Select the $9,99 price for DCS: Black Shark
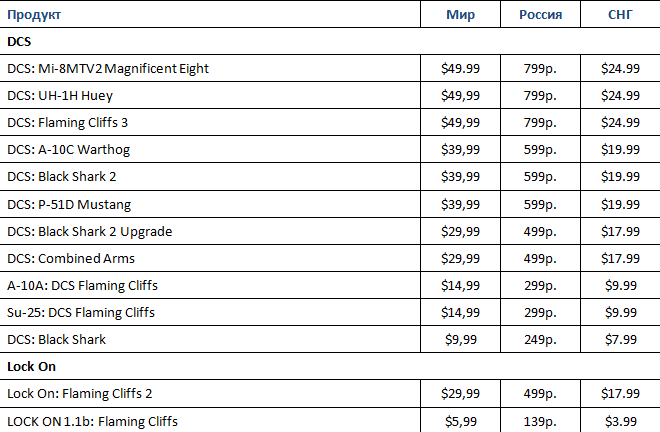The height and width of the screenshot is (432, 660). pos(461,339)
